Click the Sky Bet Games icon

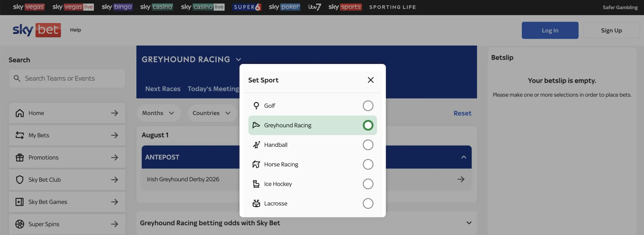(20, 202)
